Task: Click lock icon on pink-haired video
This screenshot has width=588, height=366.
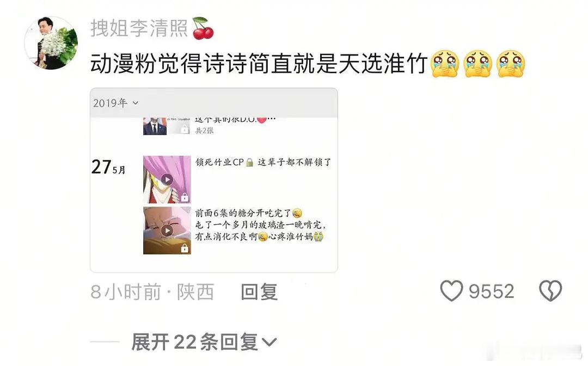Action: [x=185, y=197]
